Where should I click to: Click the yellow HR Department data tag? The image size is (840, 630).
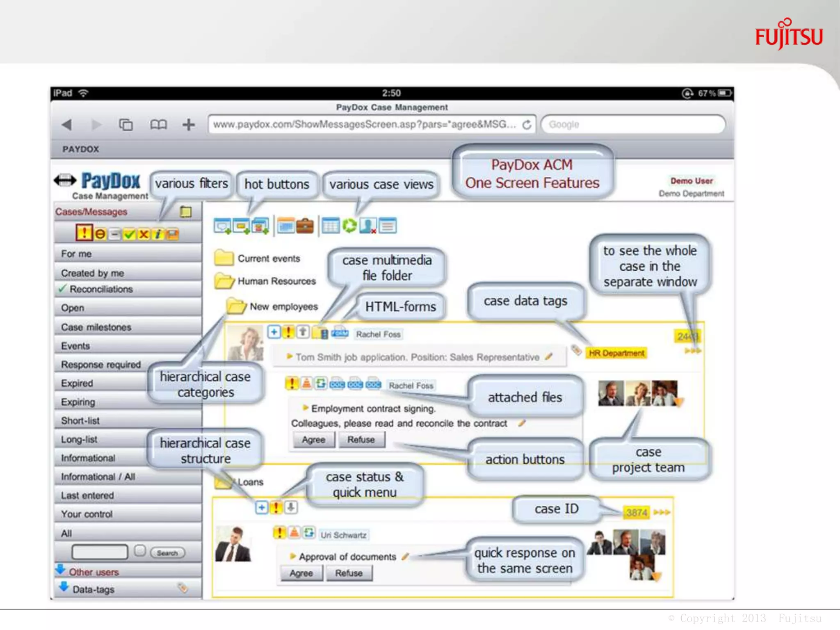click(616, 353)
